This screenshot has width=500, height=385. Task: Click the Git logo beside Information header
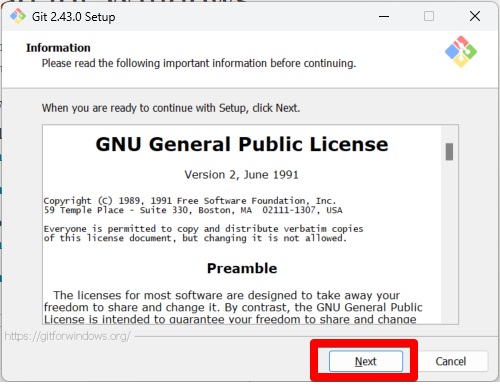coord(461,52)
